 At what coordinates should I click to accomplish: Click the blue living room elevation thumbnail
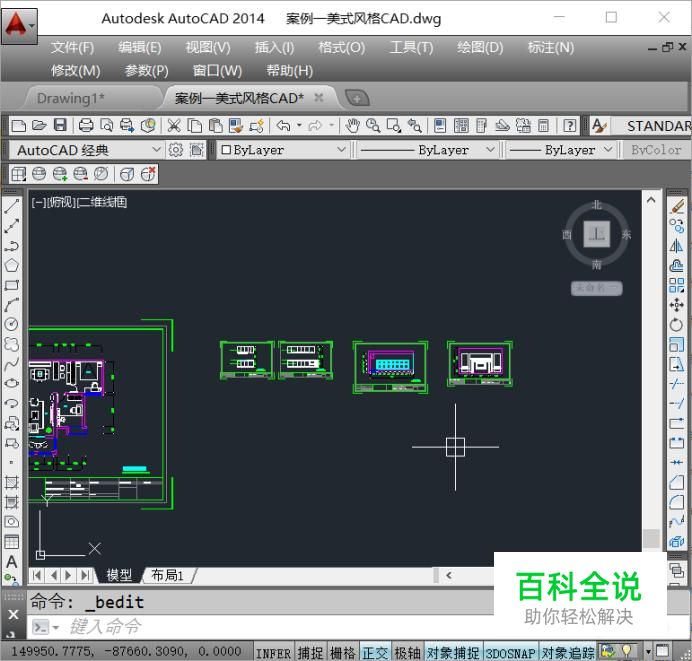pyautogui.click(x=390, y=367)
